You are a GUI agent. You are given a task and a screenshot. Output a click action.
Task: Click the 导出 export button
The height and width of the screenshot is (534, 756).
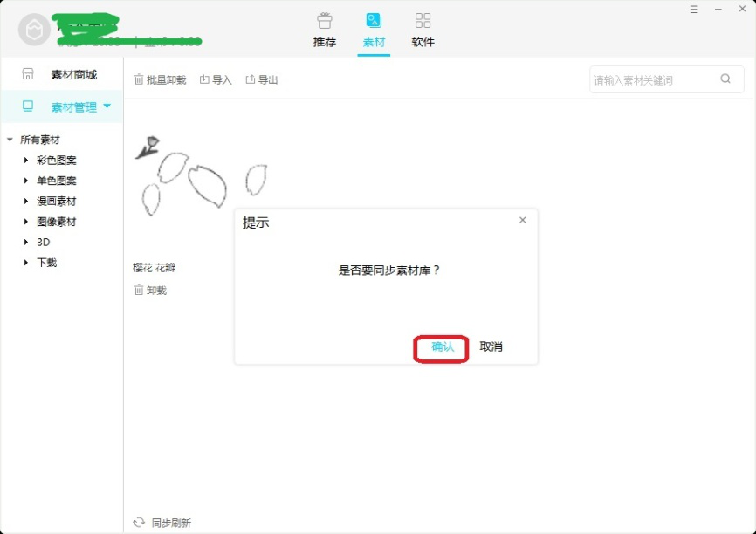coord(262,80)
